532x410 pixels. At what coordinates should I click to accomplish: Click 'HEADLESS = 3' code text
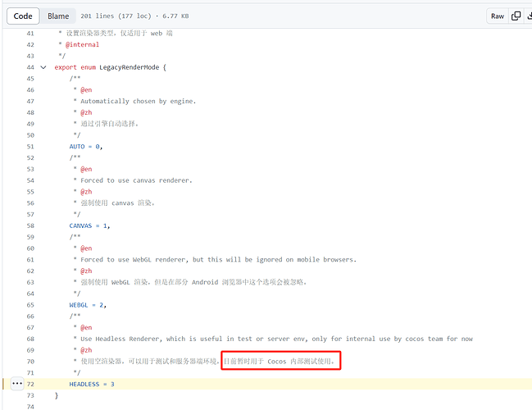92,385
